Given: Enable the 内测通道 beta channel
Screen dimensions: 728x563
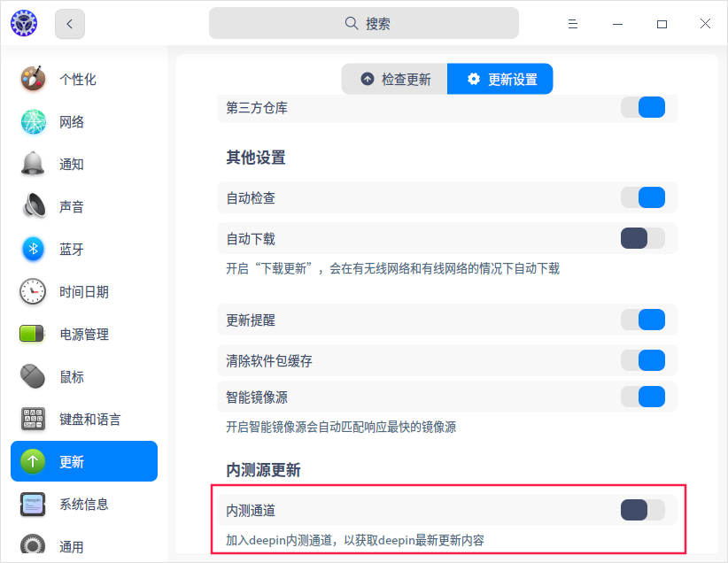Looking at the screenshot, I should [x=643, y=510].
